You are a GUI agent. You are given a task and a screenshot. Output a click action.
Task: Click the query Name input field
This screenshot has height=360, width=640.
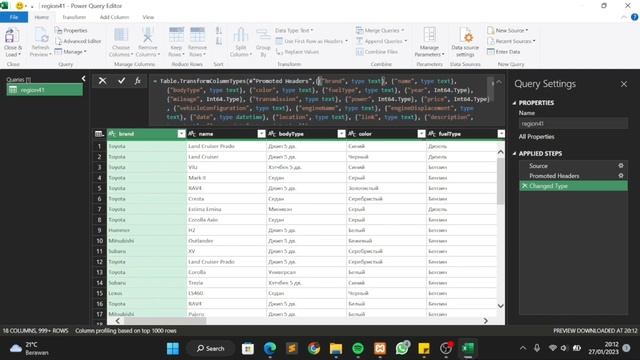pos(573,123)
